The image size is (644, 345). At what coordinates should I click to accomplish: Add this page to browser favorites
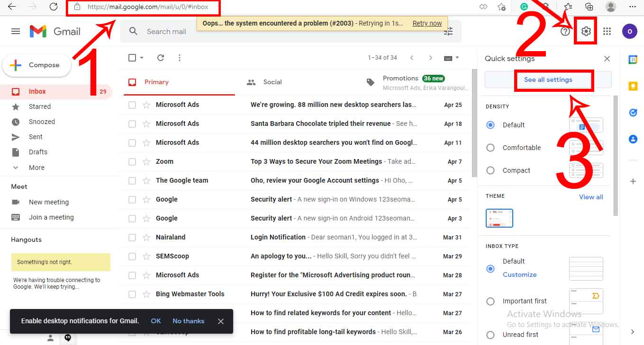[501, 7]
